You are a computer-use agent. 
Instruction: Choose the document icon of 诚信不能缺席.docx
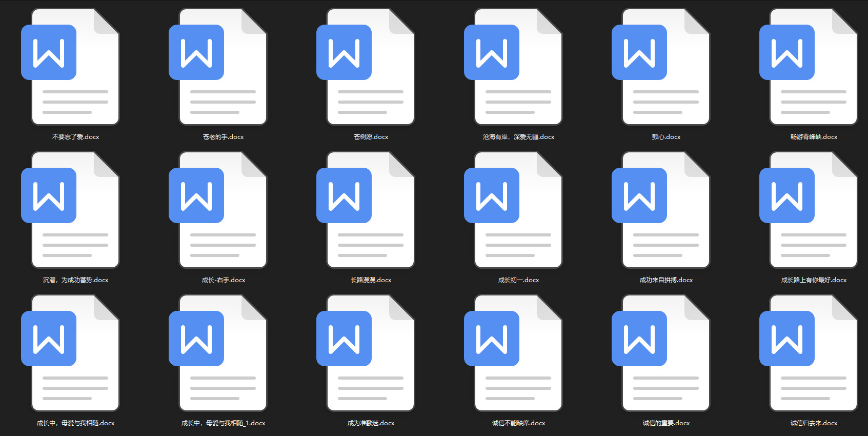(x=513, y=353)
